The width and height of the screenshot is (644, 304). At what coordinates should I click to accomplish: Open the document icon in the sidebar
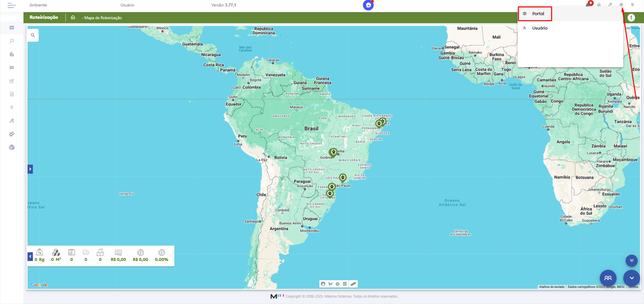[x=12, y=94]
